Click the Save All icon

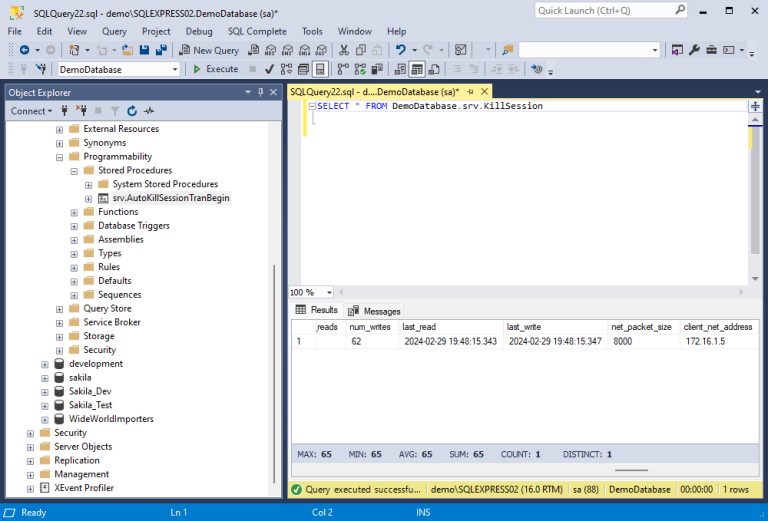[x=161, y=50]
